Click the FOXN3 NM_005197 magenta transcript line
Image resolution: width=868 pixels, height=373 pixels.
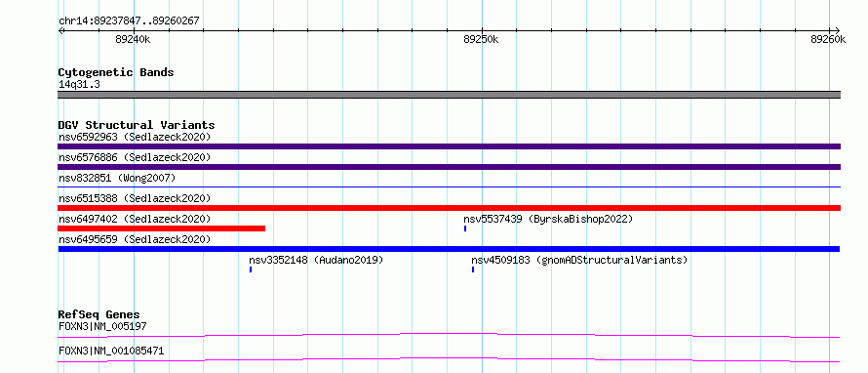[449, 335]
